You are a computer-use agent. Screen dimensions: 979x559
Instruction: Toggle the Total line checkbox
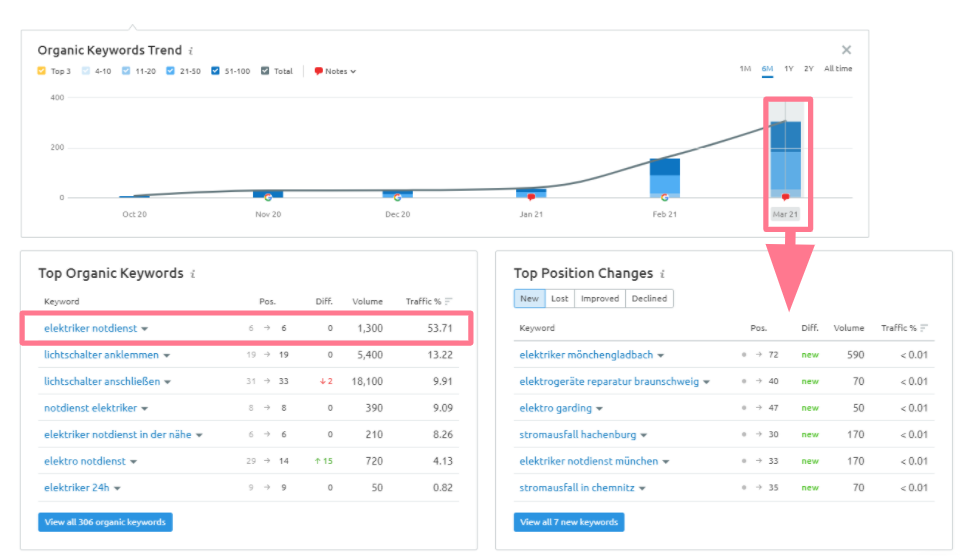(x=265, y=71)
